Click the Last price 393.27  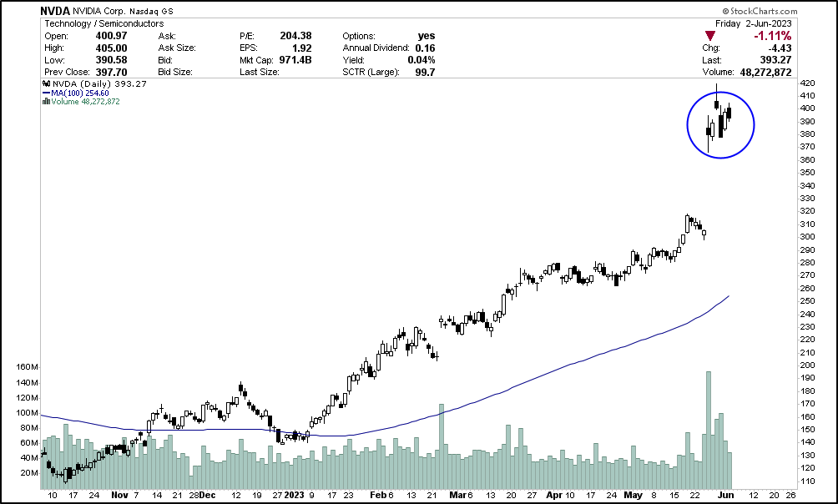pyautogui.click(x=775, y=60)
